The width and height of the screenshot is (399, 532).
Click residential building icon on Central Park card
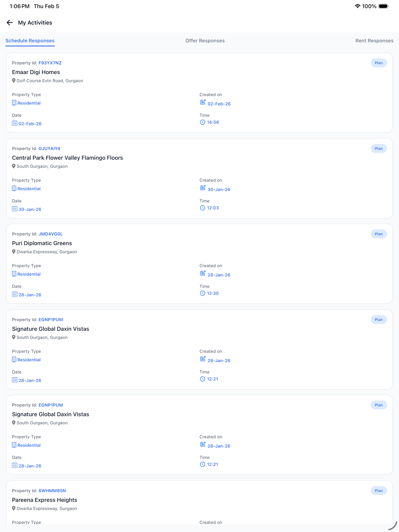[x=14, y=188]
